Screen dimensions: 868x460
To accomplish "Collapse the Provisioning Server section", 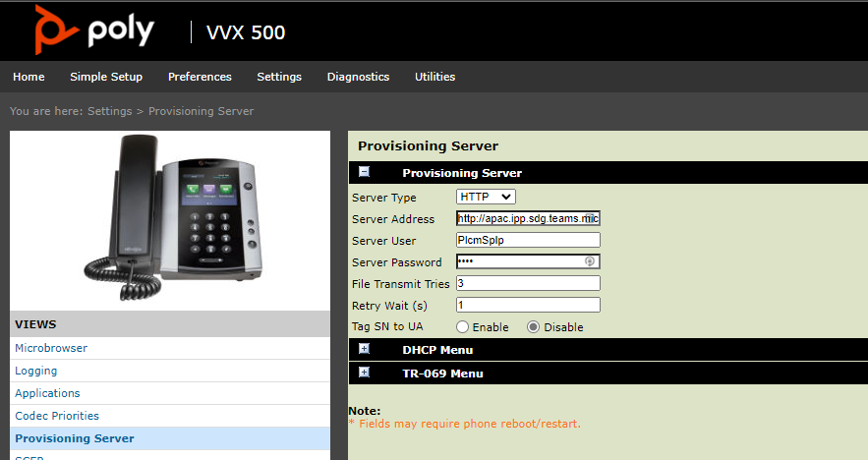I will (x=364, y=172).
